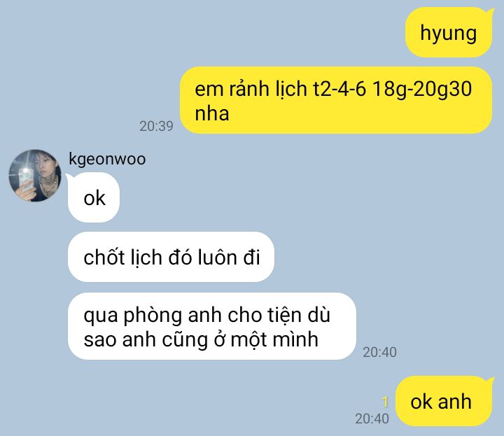504x436 pixels.
Task: Select the white "ok" reply bubble
Action: click(x=94, y=197)
